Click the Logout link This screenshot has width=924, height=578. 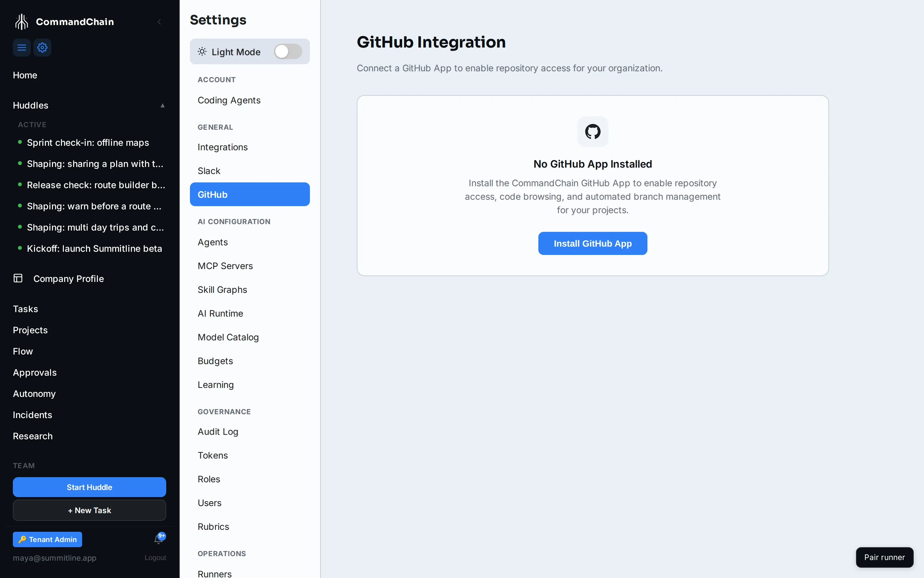pyautogui.click(x=155, y=558)
